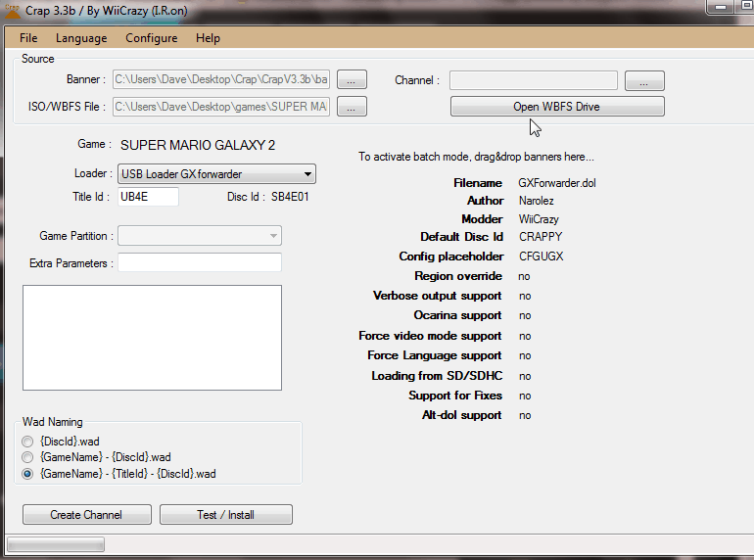
Task: Click the Disc Id value SB4E01
Action: click(290, 197)
